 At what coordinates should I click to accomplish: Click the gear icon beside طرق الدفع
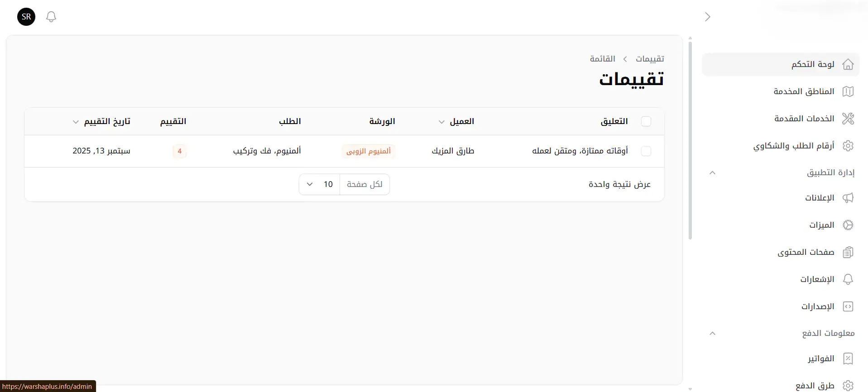point(848,386)
